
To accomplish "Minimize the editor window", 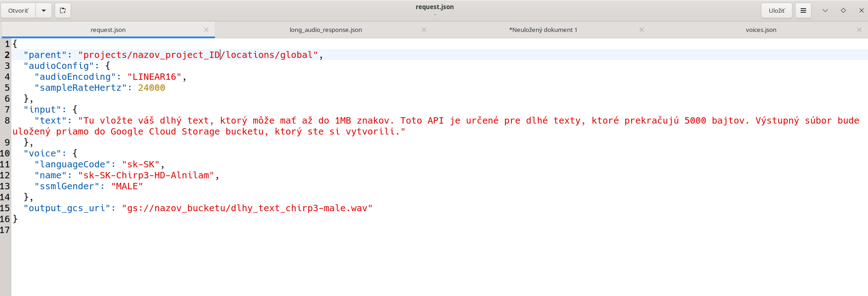I will point(825,10).
